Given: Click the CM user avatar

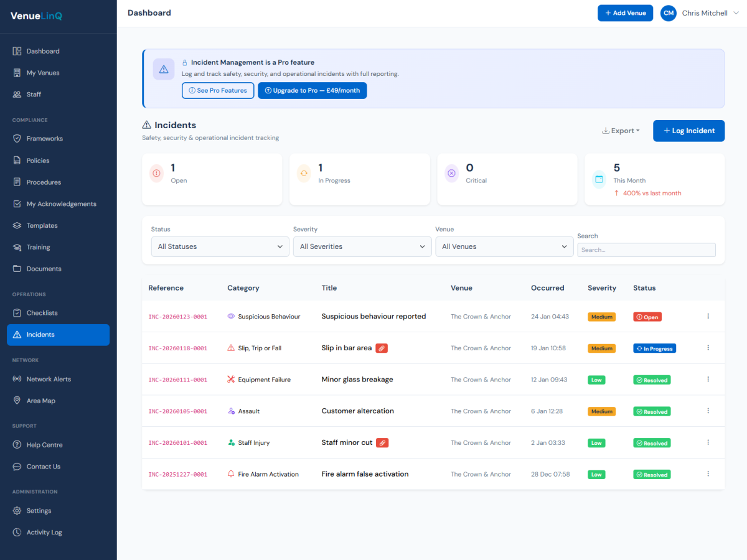Looking at the screenshot, I should point(669,13).
